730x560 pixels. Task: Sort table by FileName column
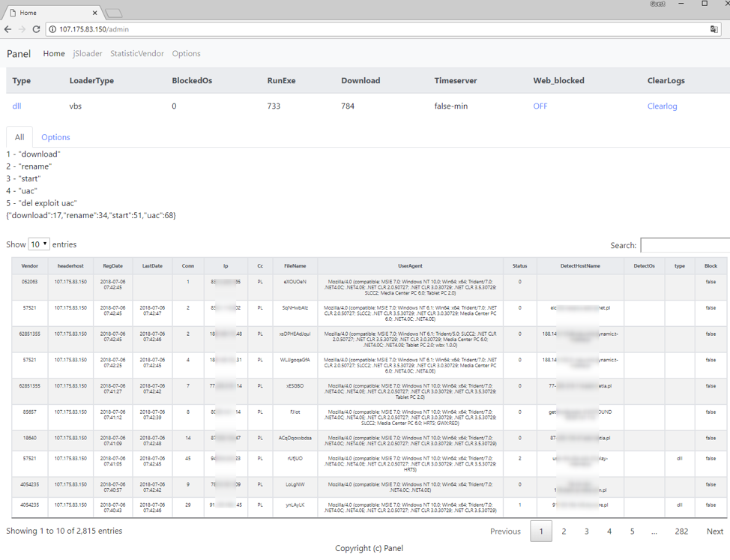295,266
